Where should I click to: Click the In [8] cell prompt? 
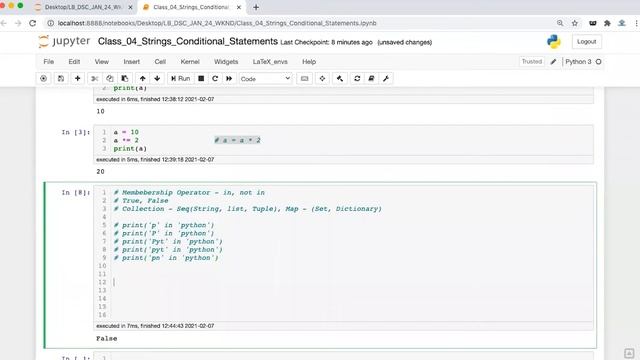(x=76, y=193)
